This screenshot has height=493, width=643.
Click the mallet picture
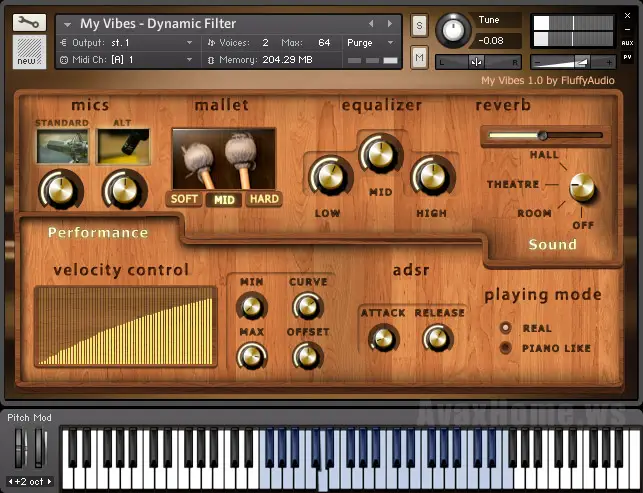coord(223,159)
